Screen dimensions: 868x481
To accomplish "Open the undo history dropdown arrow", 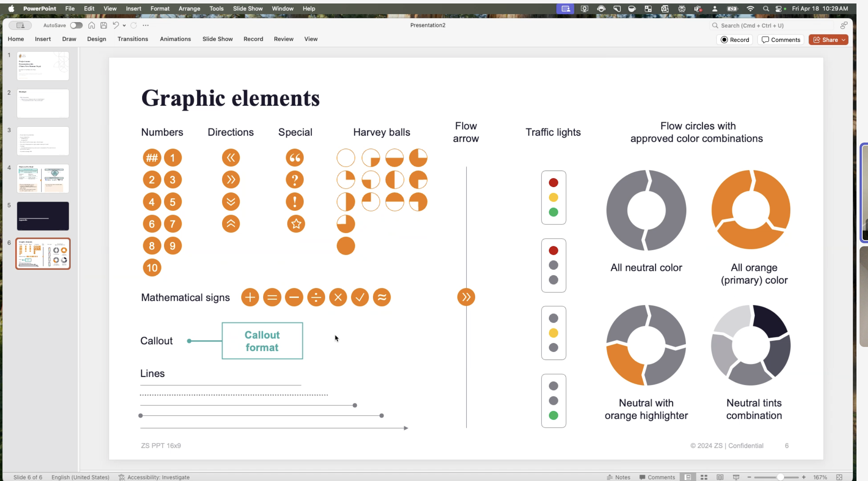I will coord(124,25).
